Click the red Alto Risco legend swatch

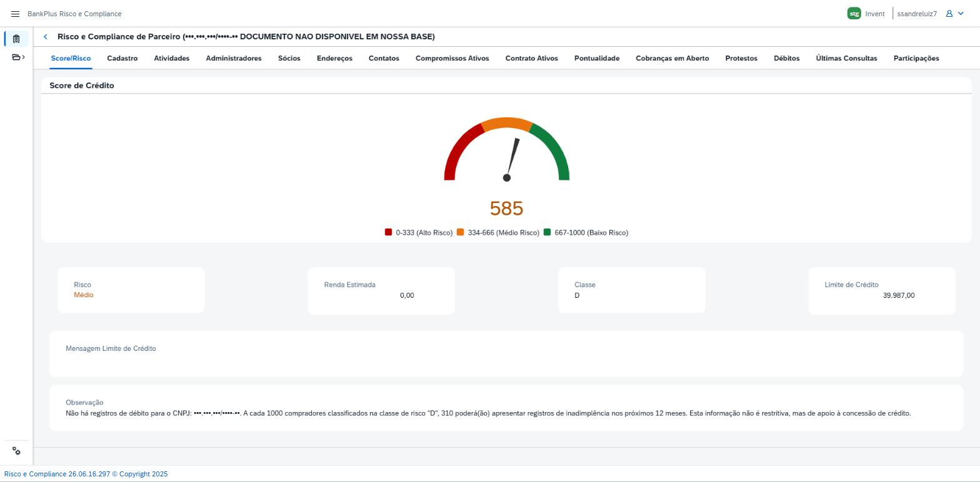tap(389, 232)
